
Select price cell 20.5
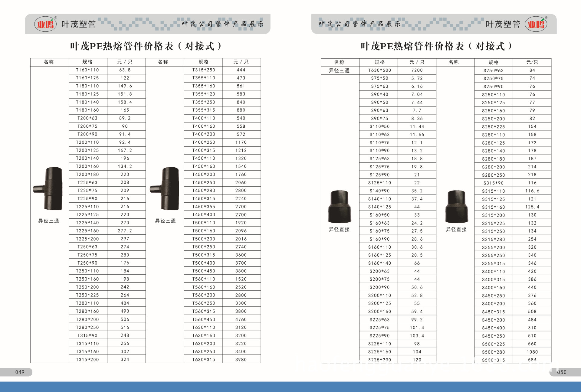point(417,255)
